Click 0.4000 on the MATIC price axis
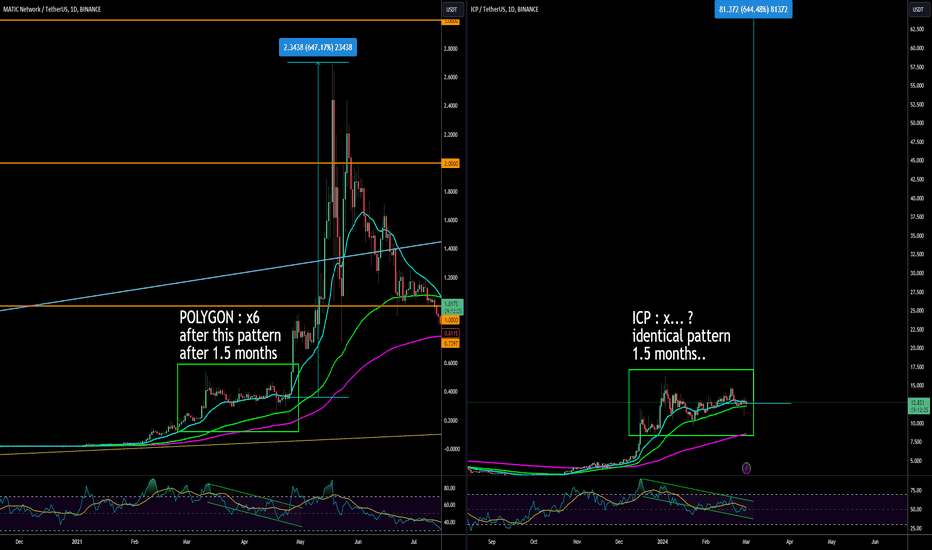This screenshot has width=932, height=550. (451, 392)
